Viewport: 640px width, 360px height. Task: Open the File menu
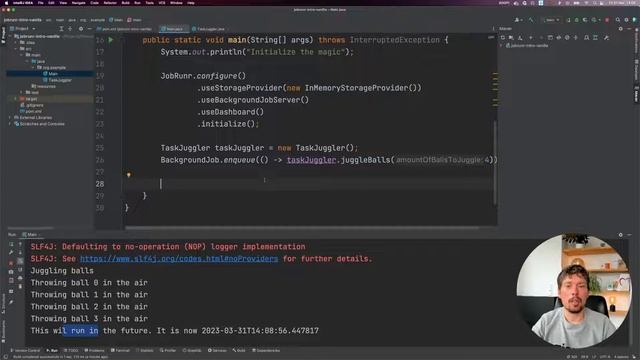coord(40,3)
